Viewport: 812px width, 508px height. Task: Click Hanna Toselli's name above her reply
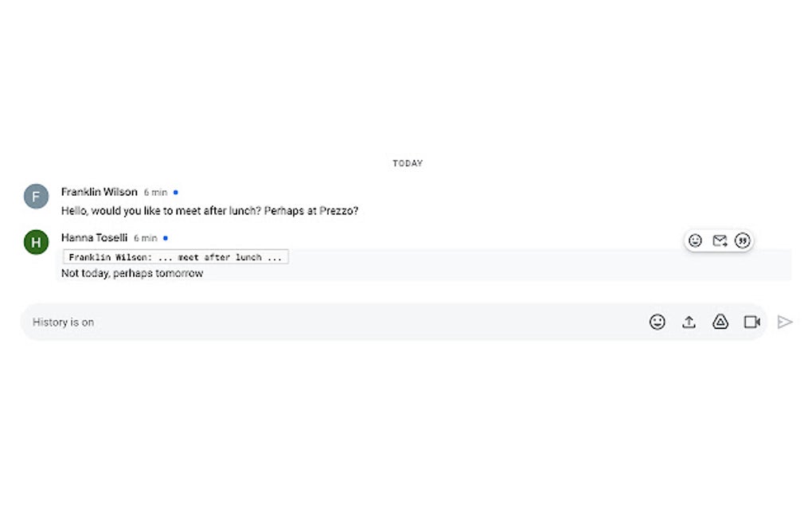pos(94,237)
